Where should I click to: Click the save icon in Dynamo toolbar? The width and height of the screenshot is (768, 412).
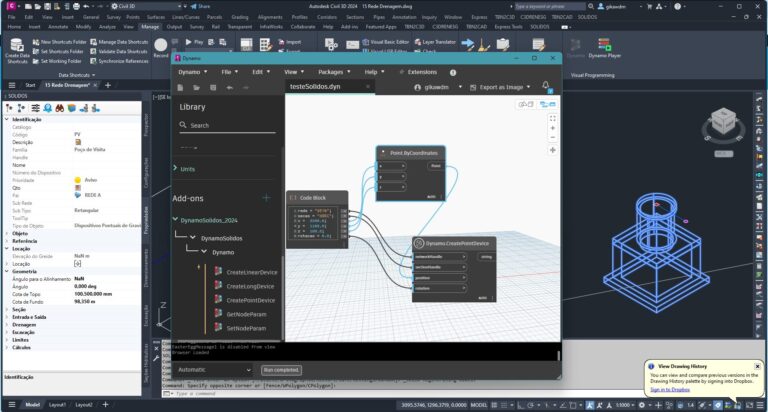[x=213, y=88]
